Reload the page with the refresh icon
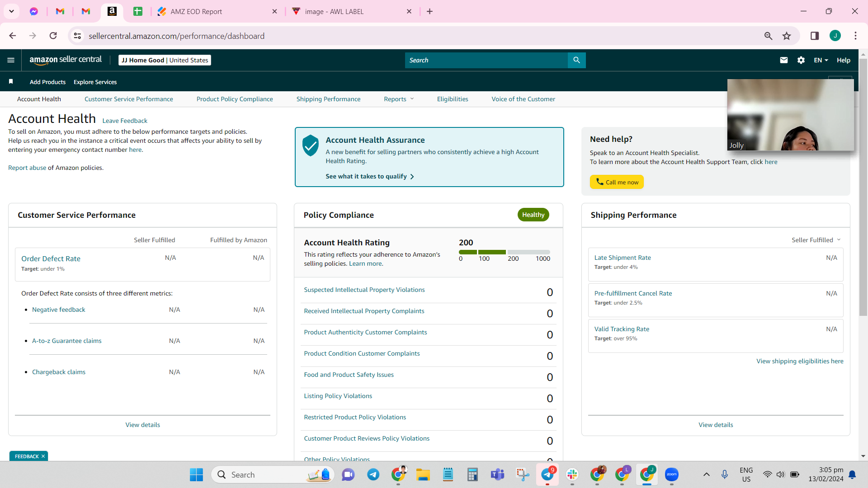Image resolution: width=868 pixels, height=488 pixels. click(53, 36)
